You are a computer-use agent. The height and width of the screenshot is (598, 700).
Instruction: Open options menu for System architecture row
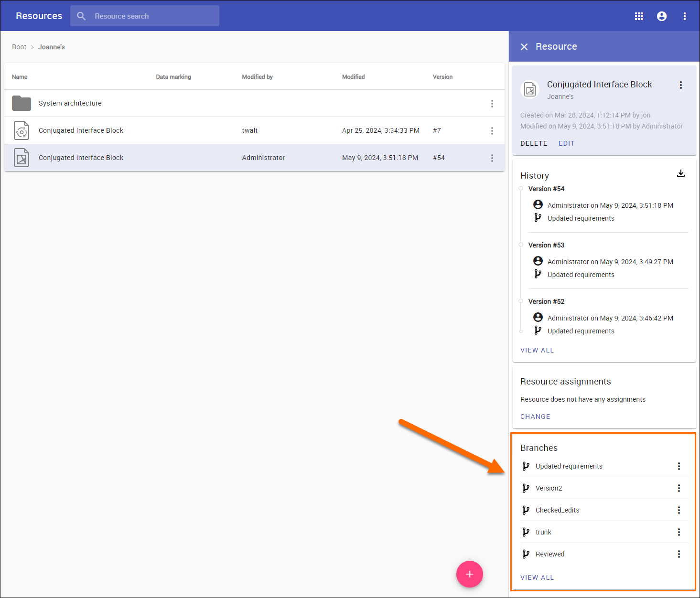tap(492, 104)
